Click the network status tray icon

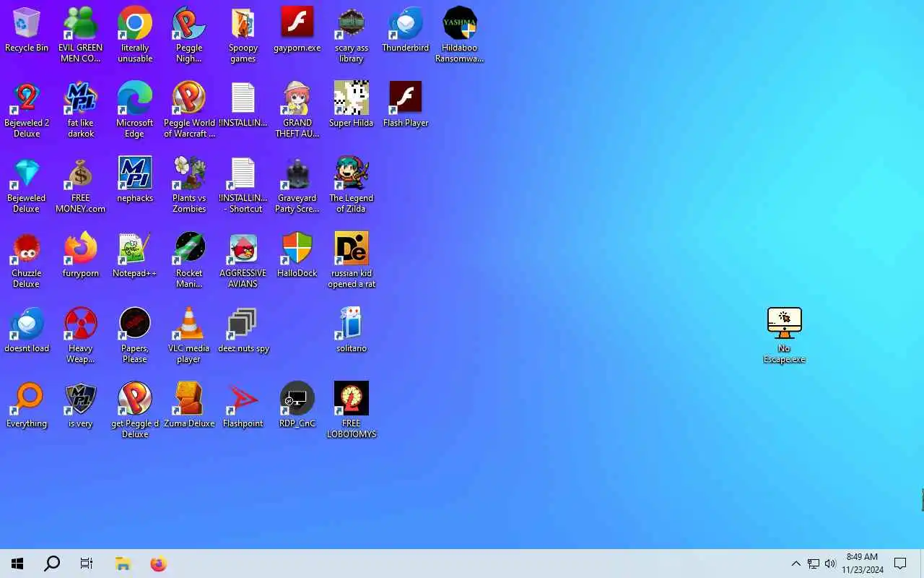(814, 564)
